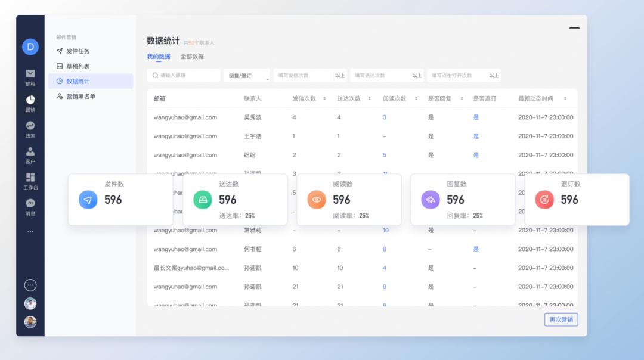
Task: Click the 发件数 paper plane stat icon
Action: 87,199
